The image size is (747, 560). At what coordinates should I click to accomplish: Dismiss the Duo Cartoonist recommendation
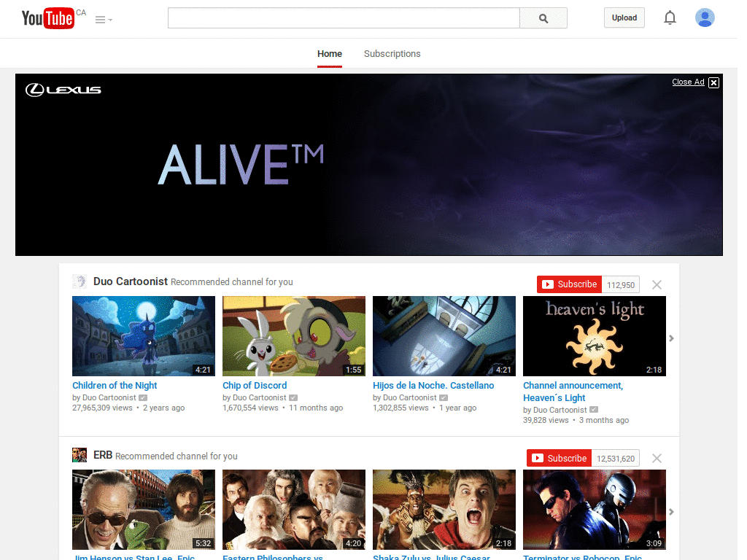657,285
